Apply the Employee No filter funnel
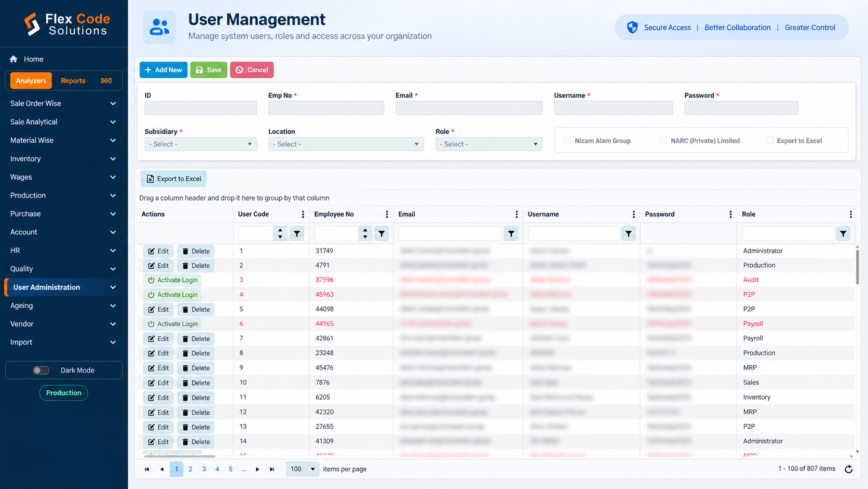 [382, 234]
